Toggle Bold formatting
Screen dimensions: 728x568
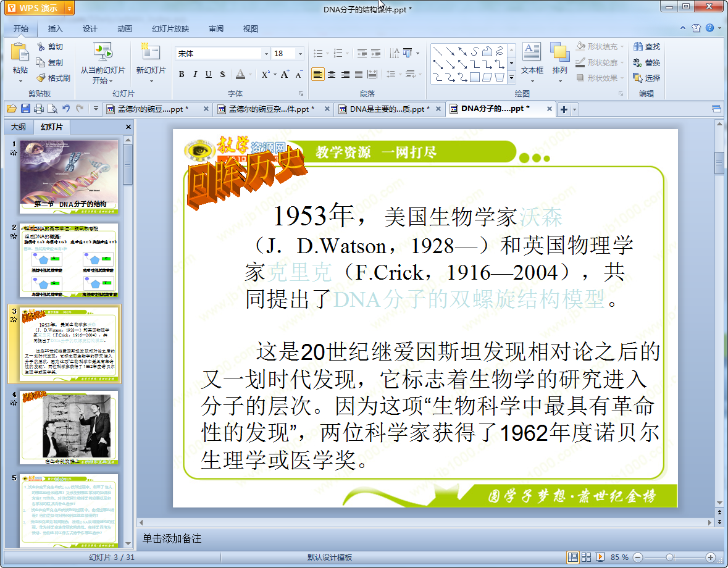coord(182,74)
